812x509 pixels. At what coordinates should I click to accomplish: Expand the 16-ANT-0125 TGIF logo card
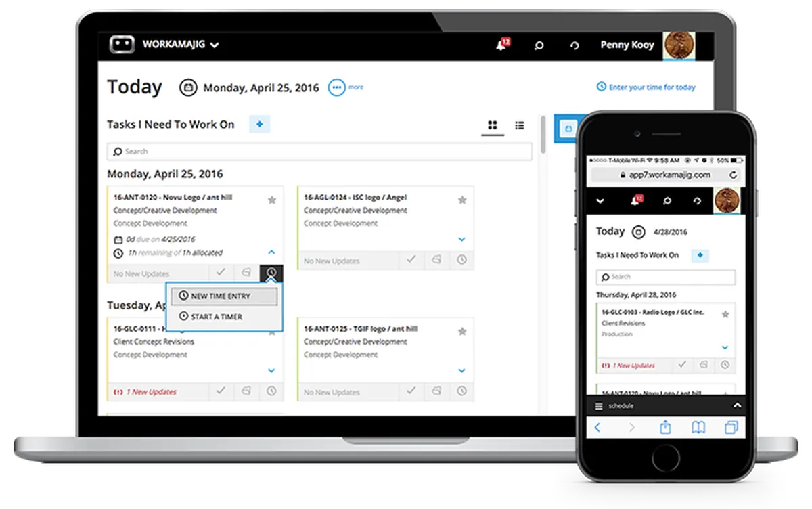click(461, 370)
